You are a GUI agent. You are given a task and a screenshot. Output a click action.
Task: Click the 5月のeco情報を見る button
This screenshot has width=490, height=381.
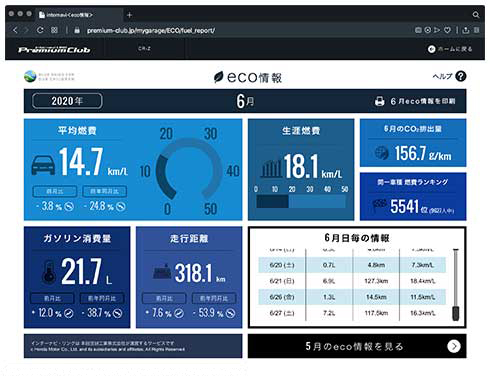(357, 346)
